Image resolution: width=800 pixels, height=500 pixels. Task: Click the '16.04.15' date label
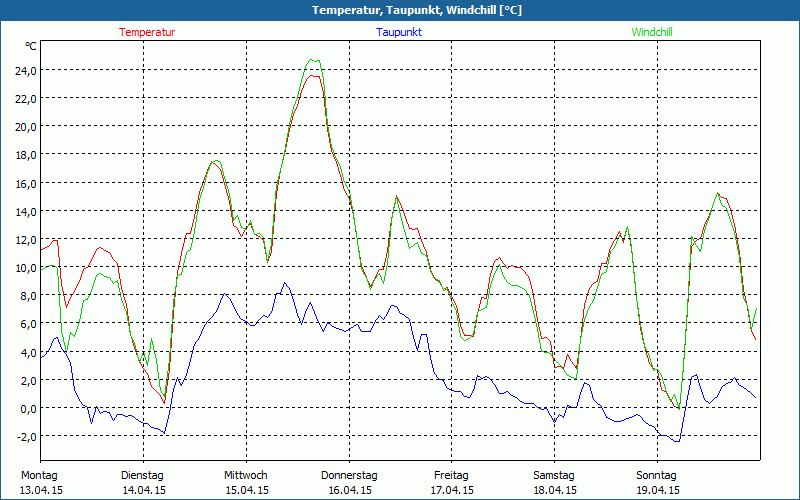[x=350, y=490]
